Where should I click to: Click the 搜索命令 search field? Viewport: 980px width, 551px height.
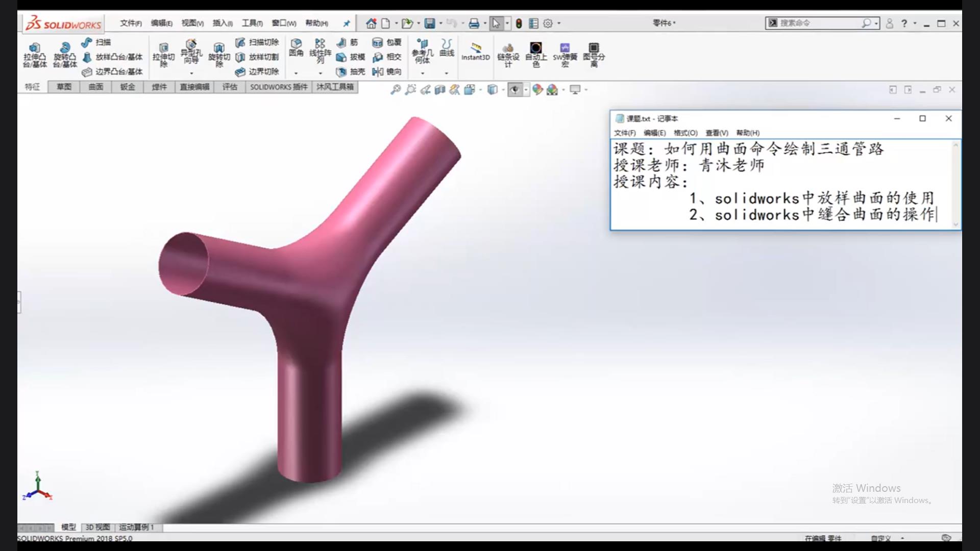[x=822, y=23]
